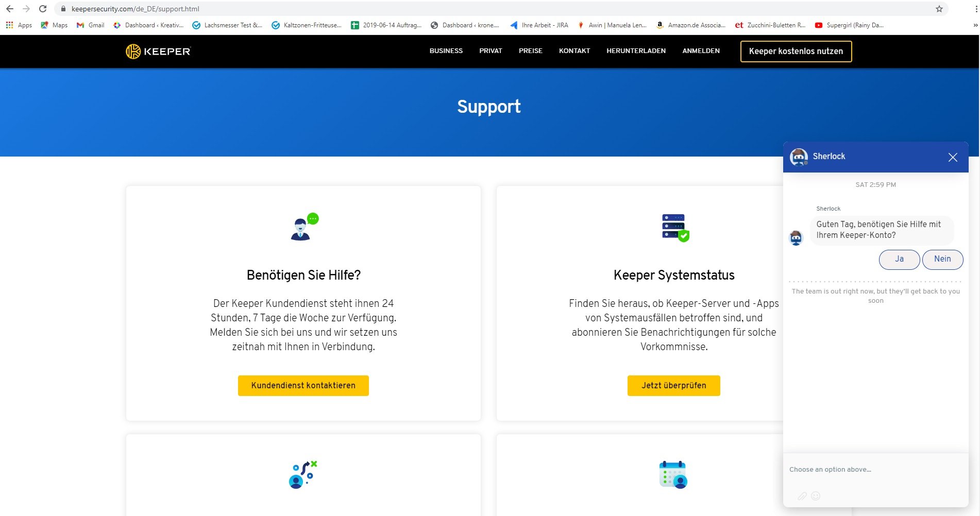Answer Nein in the Sherlock chat
Image resolution: width=980 pixels, height=516 pixels.
tap(942, 260)
